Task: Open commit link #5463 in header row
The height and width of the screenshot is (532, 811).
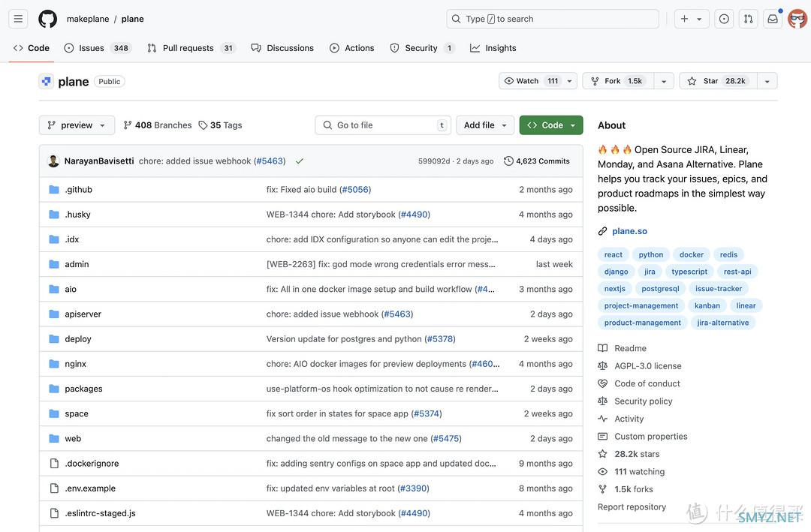Action: click(x=270, y=161)
